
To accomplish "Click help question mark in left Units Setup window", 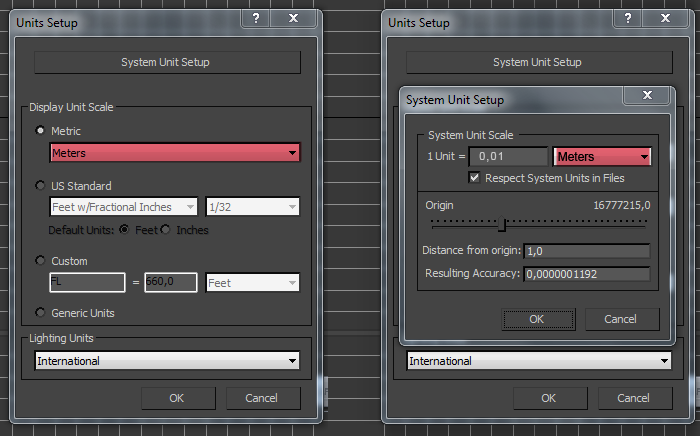I will (256, 18).
